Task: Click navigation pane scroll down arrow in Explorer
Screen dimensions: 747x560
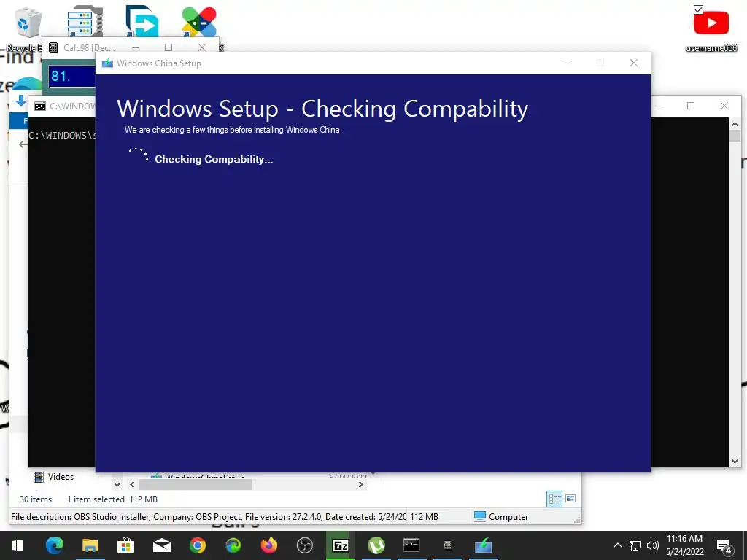Action: (117, 485)
